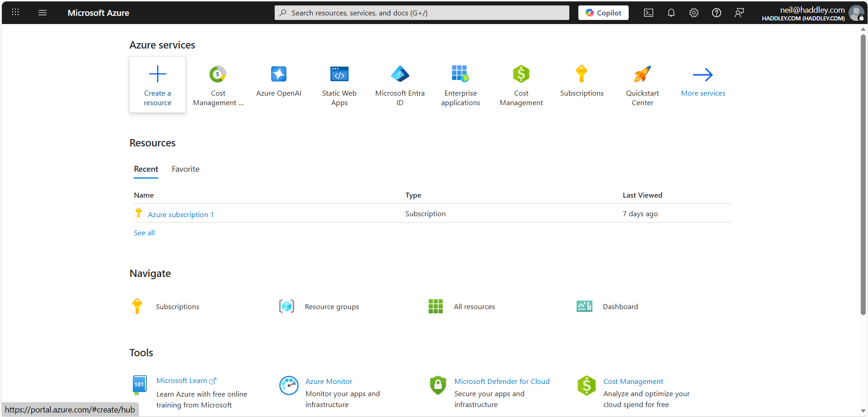Click the feedback icon in header
868x417 pixels.
[739, 13]
